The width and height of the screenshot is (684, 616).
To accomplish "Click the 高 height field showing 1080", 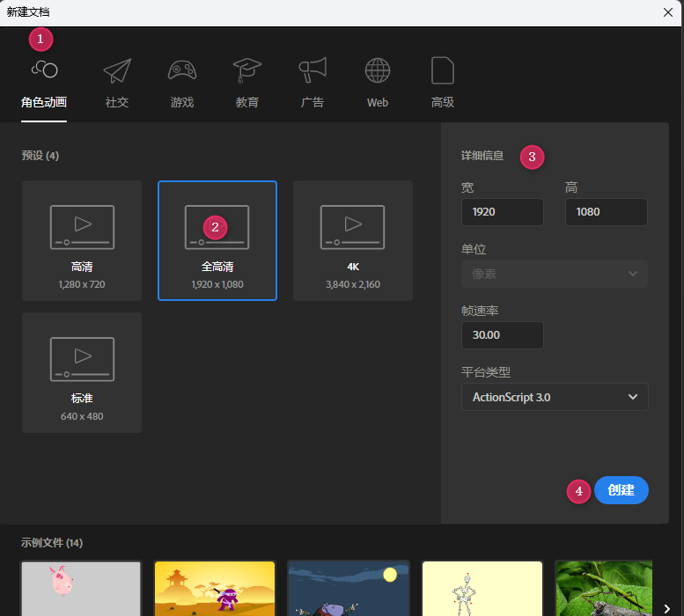I will (x=607, y=212).
